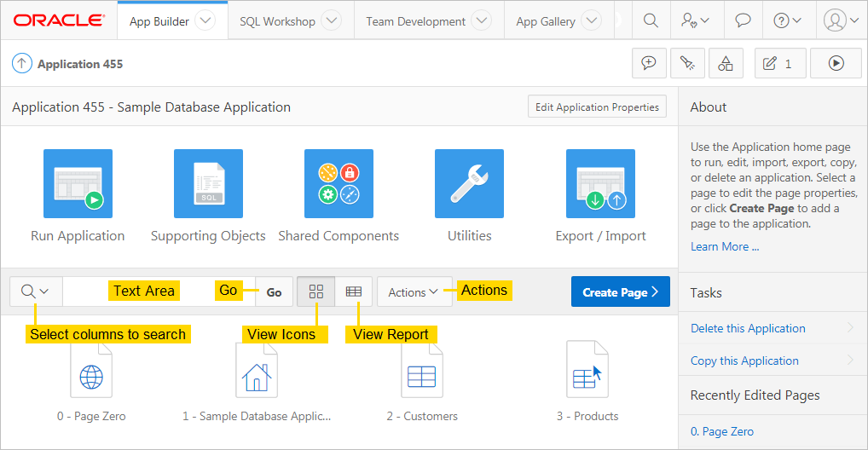Image resolution: width=868 pixels, height=450 pixels.
Task: Click the Utilities wrench icon
Action: [x=469, y=183]
